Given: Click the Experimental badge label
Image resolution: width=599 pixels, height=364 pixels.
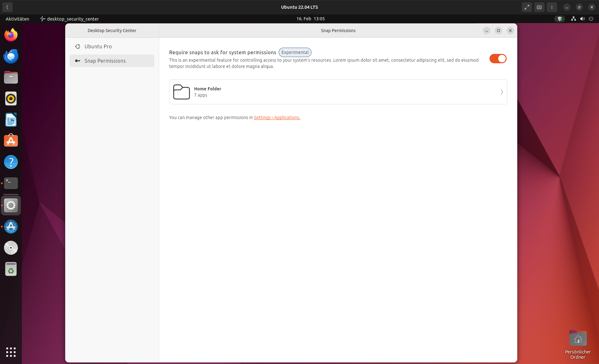Looking at the screenshot, I should click(295, 52).
